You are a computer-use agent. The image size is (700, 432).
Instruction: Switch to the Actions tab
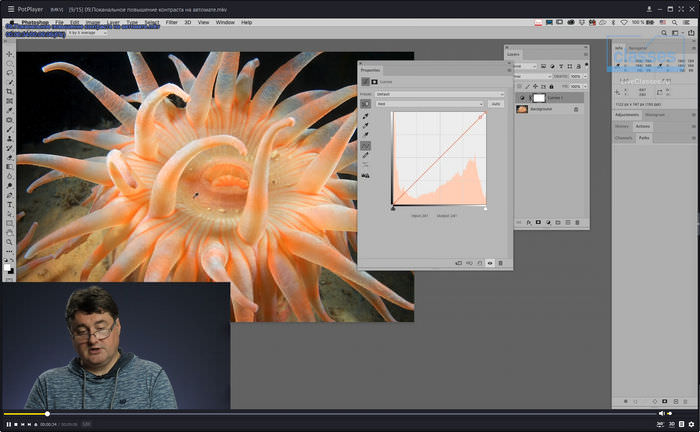click(643, 127)
